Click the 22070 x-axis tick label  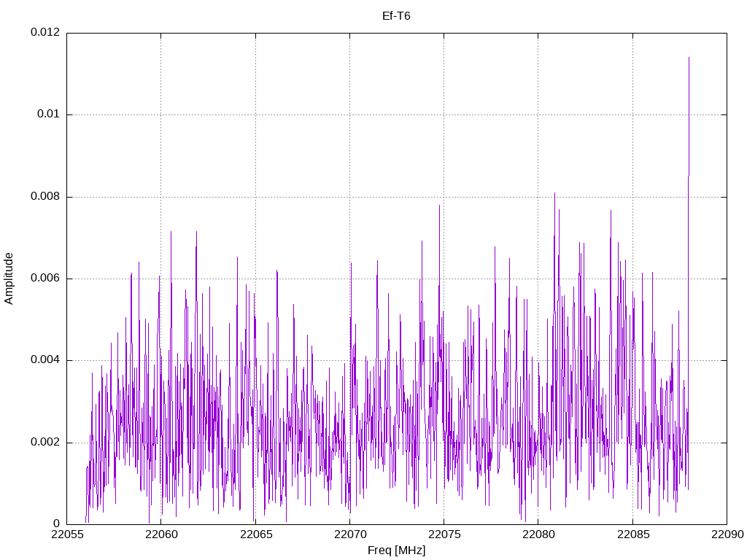click(349, 534)
